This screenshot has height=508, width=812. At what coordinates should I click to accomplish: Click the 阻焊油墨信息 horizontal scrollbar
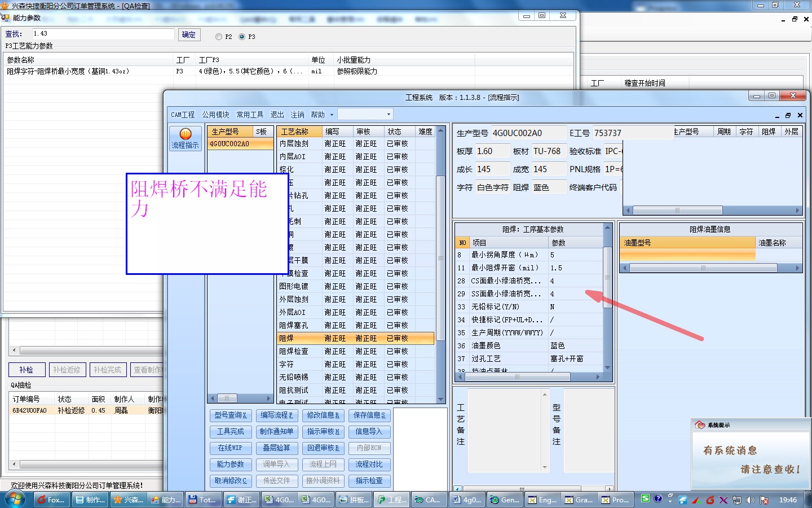710,268
